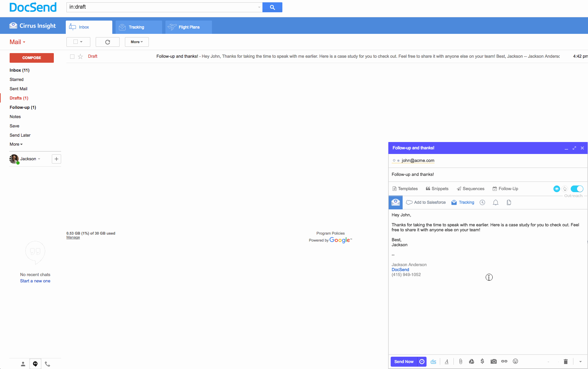The image size is (588, 369).
Task: Tick the select all checkbox
Action: pyautogui.click(x=75, y=42)
